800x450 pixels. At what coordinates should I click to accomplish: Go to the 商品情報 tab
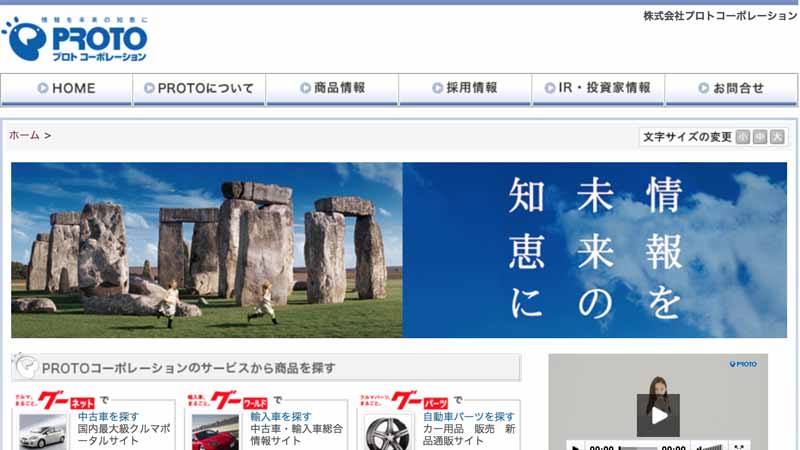click(x=332, y=89)
